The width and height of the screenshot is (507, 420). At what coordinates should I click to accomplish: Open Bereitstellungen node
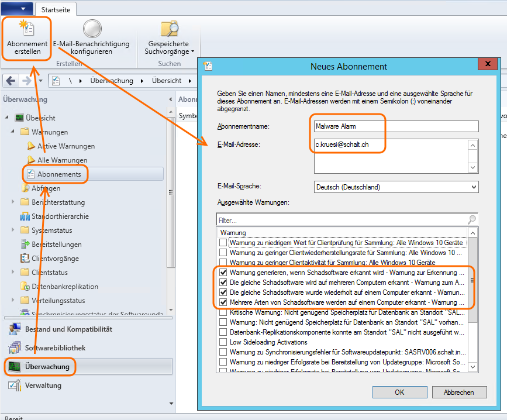[56, 245]
